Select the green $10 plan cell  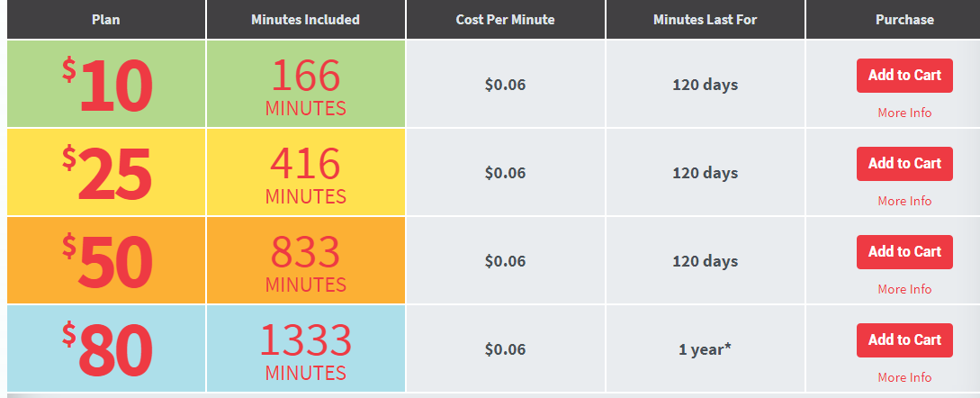pyautogui.click(x=106, y=85)
